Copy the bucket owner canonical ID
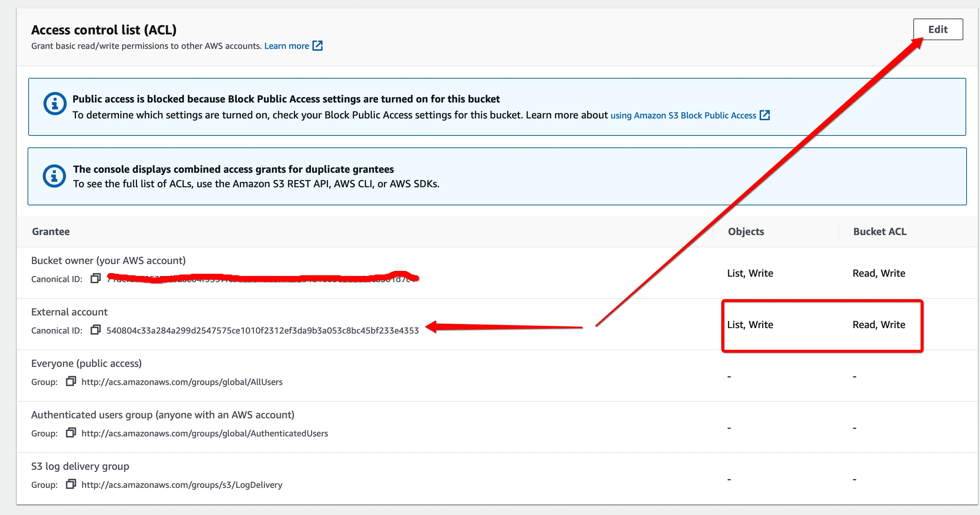The height and width of the screenshot is (515, 980). 95,279
